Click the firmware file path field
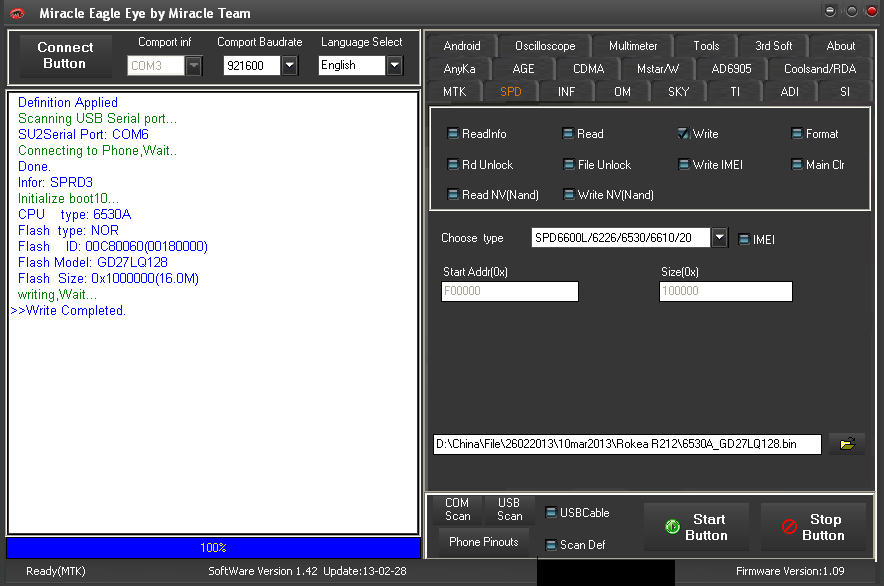This screenshot has width=884, height=586. click(x=627, y=444)
